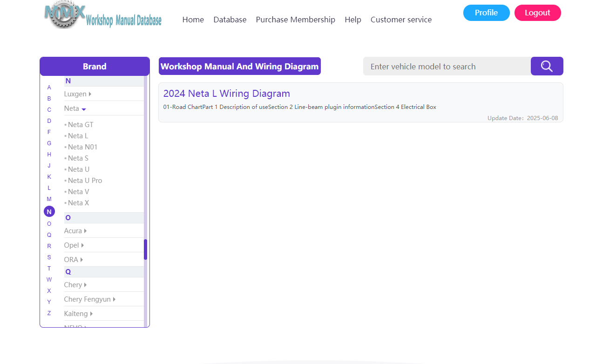Select the Neta U model
Screen dimensions: 596x364
coord(79,169)
